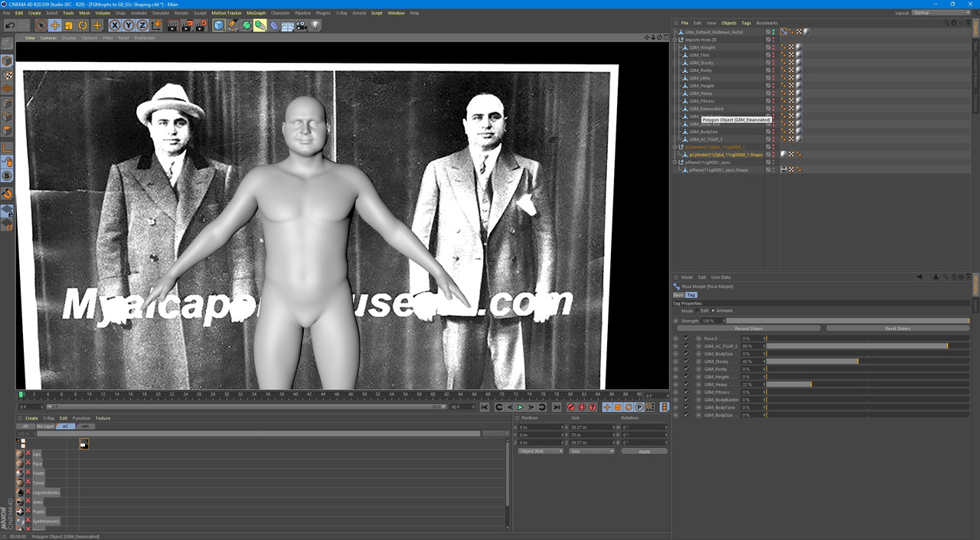
Task: Click the coordinate system icon
Action: (x=156, y=25)
